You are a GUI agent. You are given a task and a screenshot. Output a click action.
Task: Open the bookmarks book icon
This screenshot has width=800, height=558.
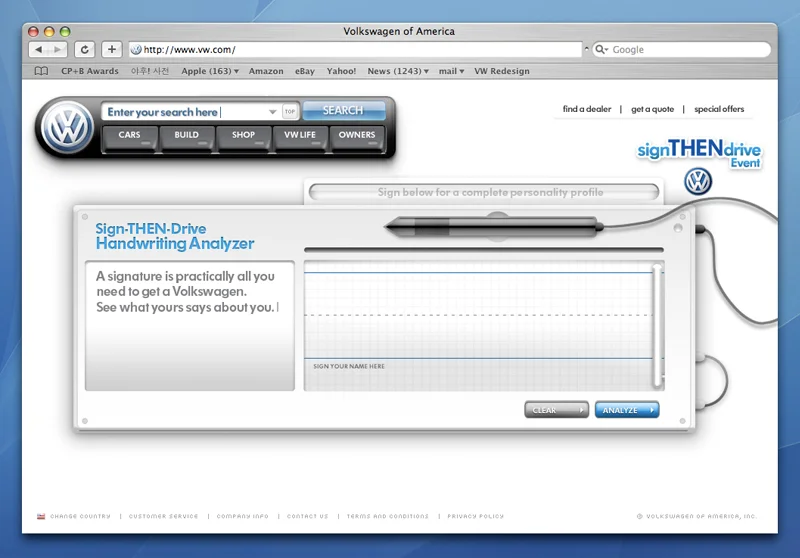[41, 71]
